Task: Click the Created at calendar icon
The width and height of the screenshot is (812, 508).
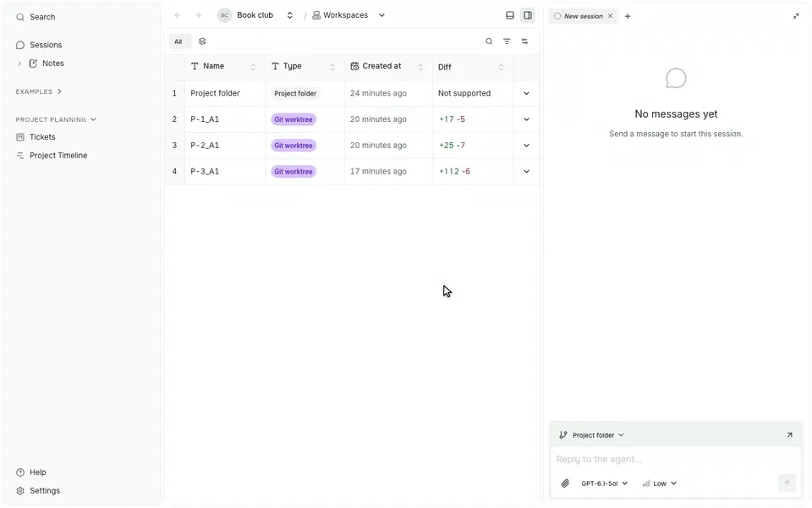Action: [354, 66]
